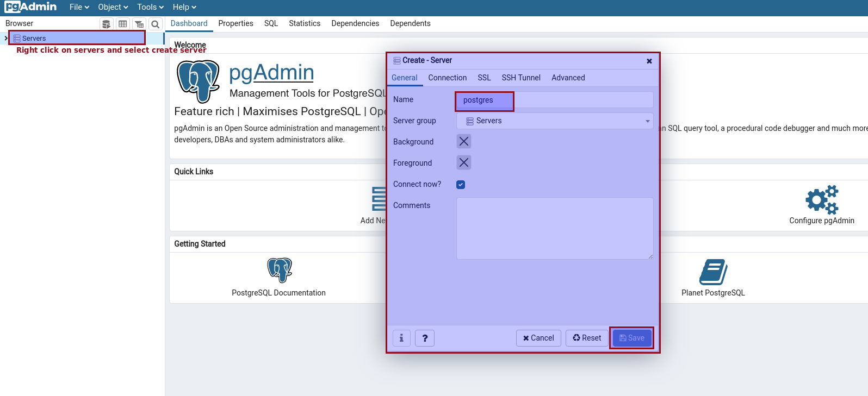Open the View Data table icon
This screenshot has width=868, height=396.
(123, 24)
